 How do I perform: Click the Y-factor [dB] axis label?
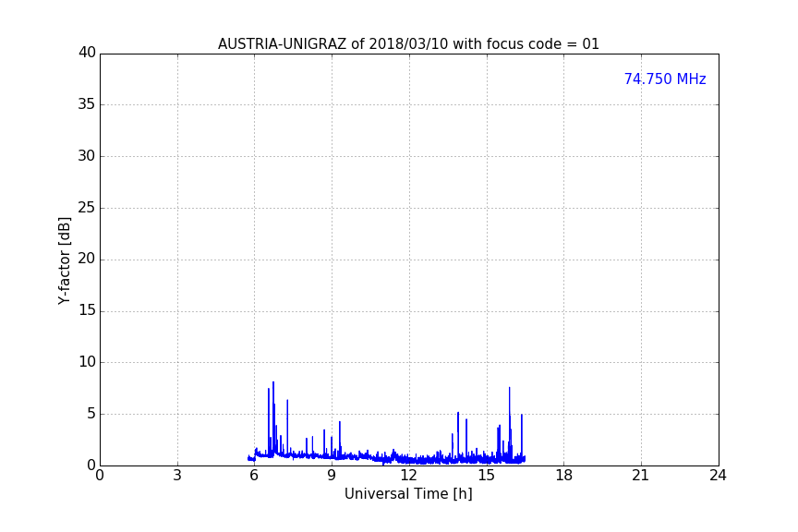[x=64, y=260]
